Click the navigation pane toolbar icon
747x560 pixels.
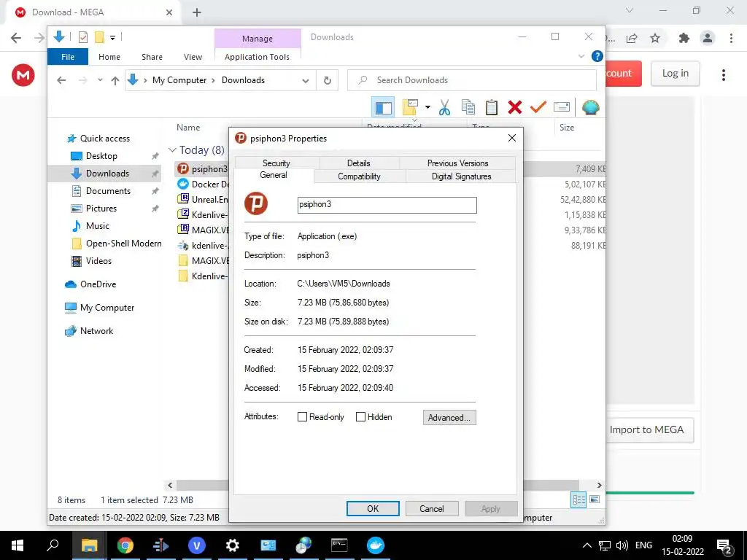tap(383, 108)
